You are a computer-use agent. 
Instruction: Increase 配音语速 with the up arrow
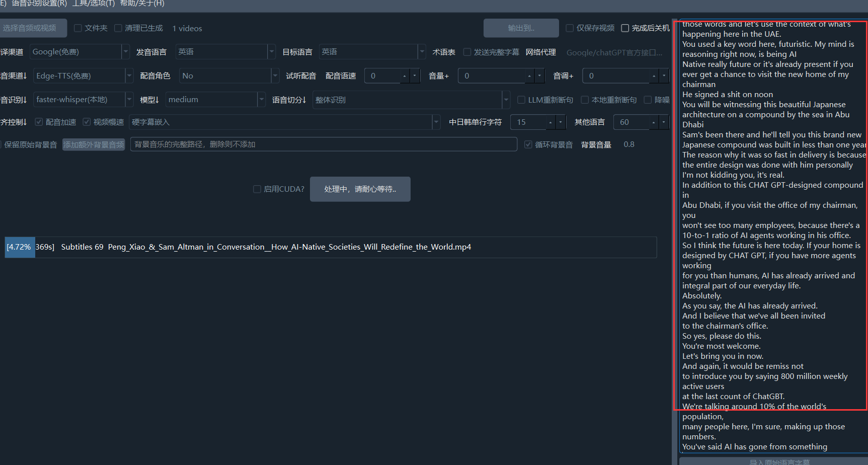point(405,76)
